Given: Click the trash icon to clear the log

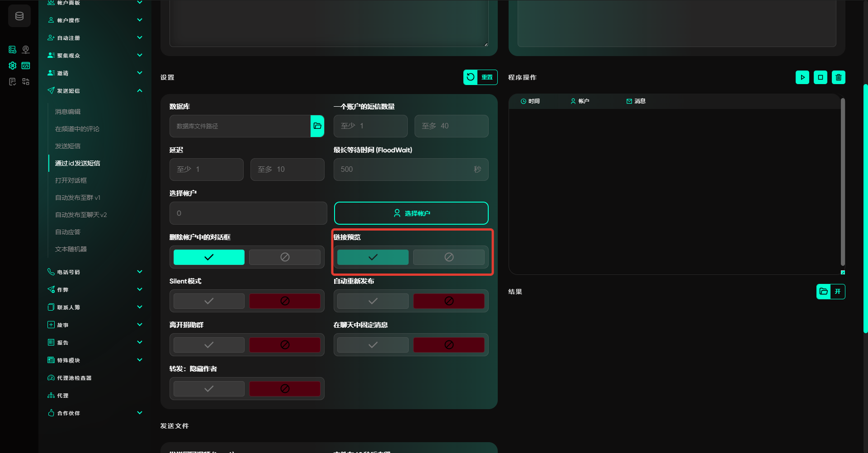Looking at the screenshot, I should [x=838, y=77].
